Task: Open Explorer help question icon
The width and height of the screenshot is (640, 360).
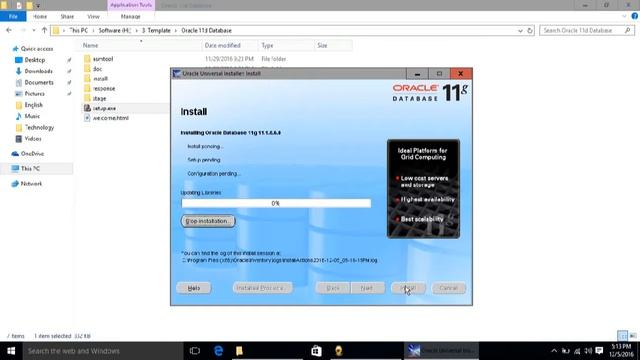Action: 635,16
